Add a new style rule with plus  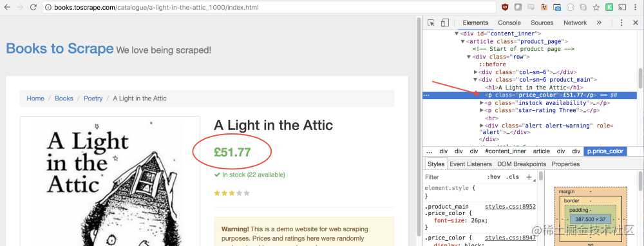point(529,177)
